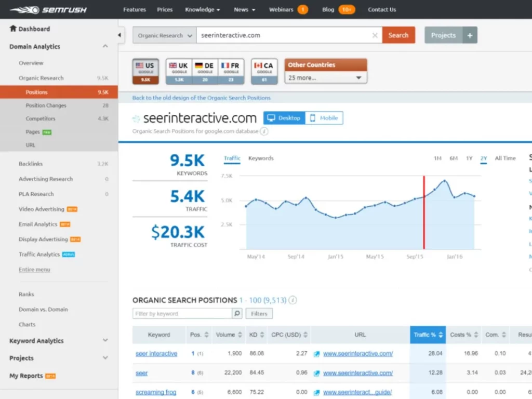Sort by Costs % column arrows
This screenshot has height=399, width=532.
click(476, 335)
